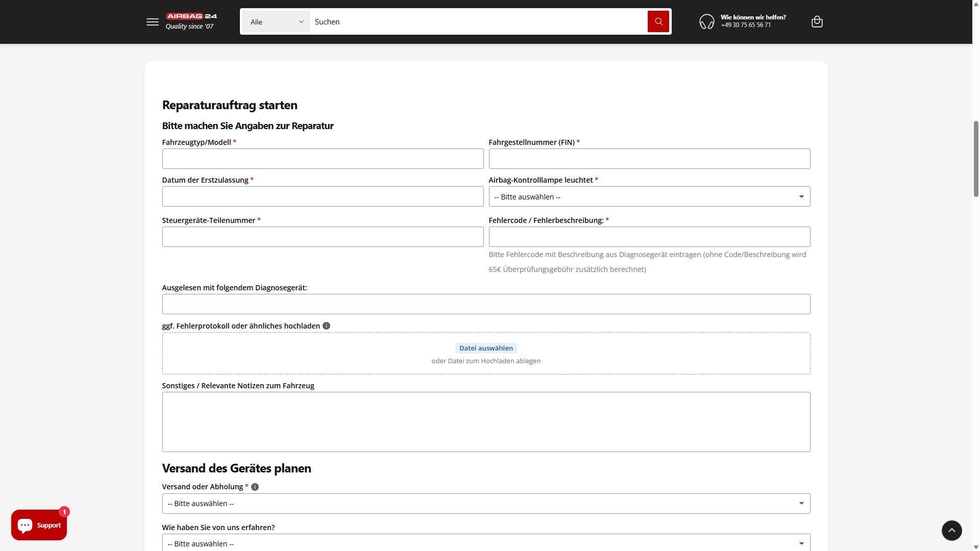
Task: Click the Airbag24 logo
Action: 191,21
